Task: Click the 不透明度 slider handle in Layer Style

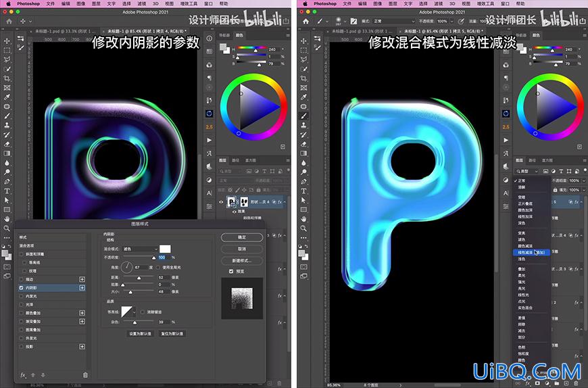Action: 153,258
